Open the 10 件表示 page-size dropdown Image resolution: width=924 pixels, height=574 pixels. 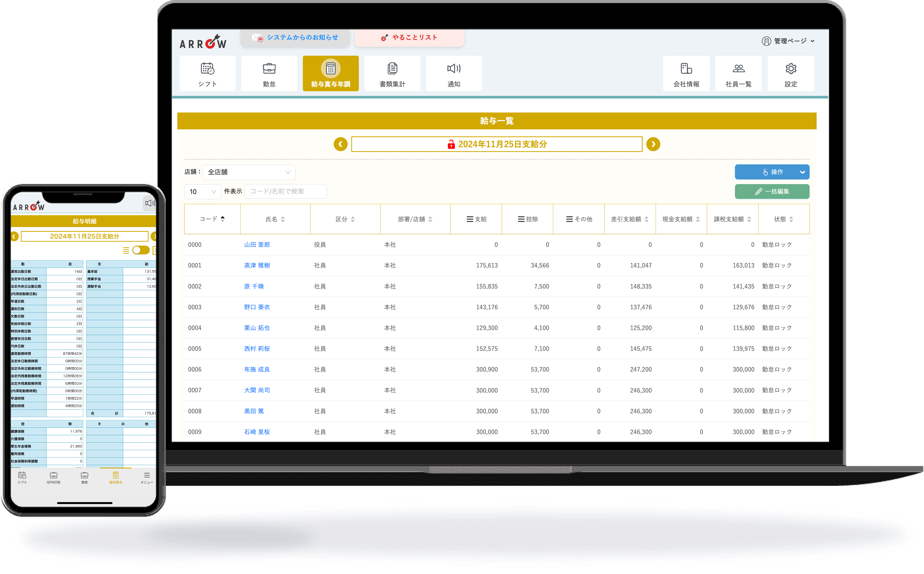(x=203, y=191)
